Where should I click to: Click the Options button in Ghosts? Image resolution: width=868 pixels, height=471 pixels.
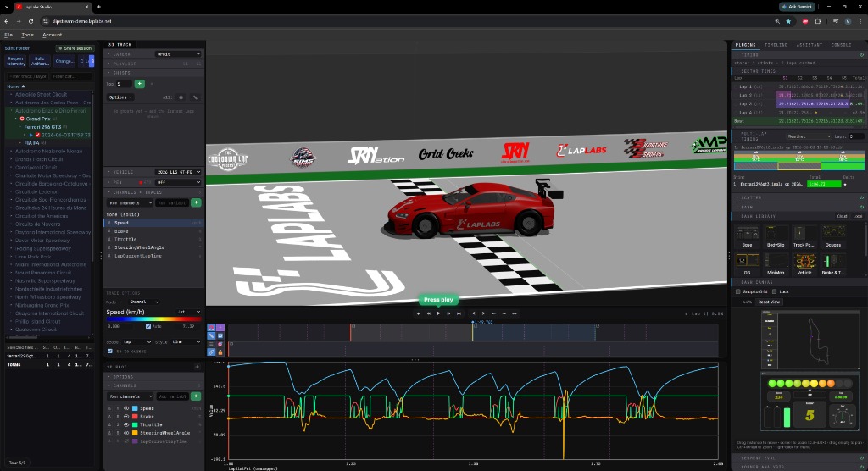pyautogui.click(x=120, y=97)
